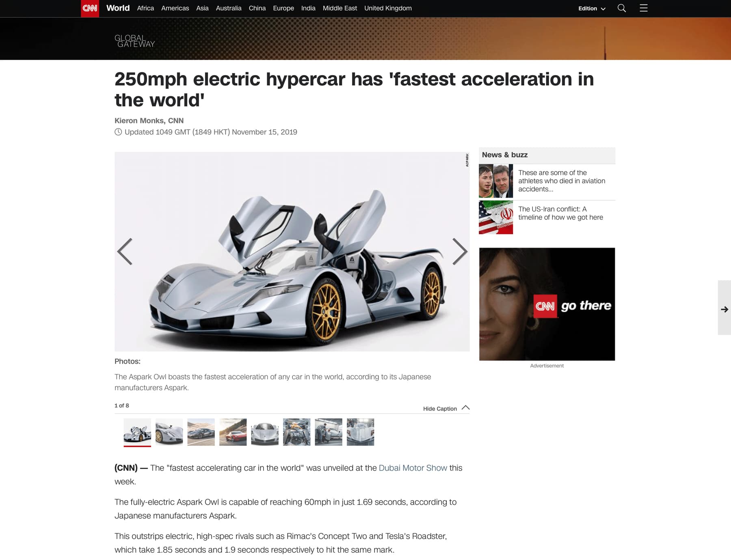
Task: Follow the Dubai Motor Show link
Action: click(413, 468)
